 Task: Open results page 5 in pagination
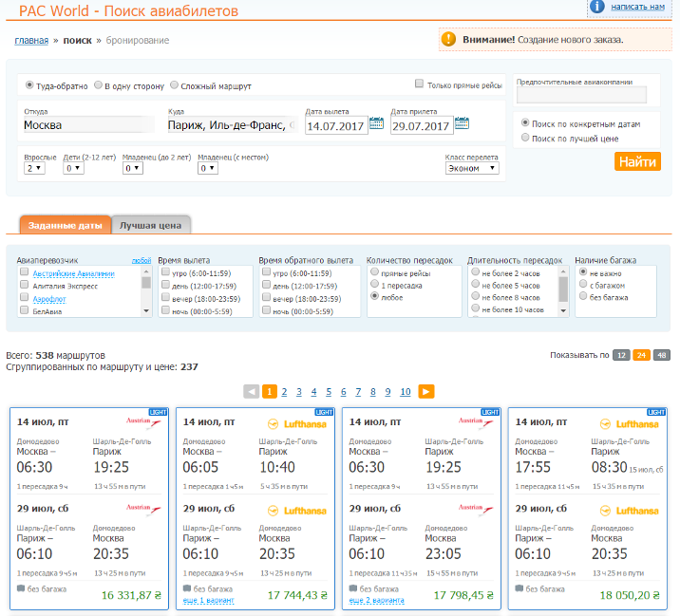329,392
